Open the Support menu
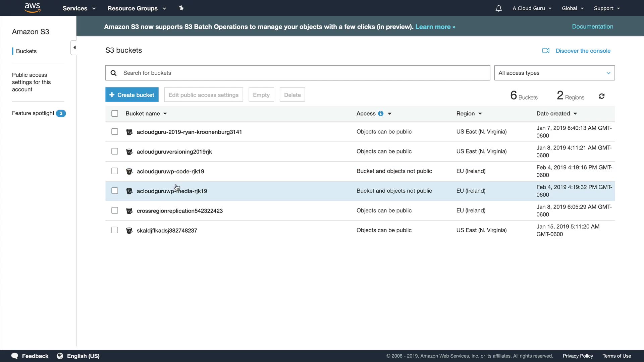 pyautogui.click(x=606, y=8)
